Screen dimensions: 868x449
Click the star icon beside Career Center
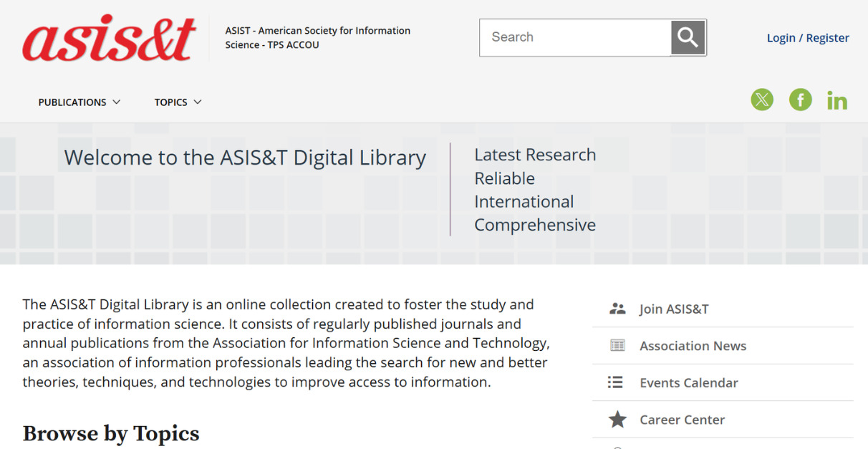pos(617,420)
